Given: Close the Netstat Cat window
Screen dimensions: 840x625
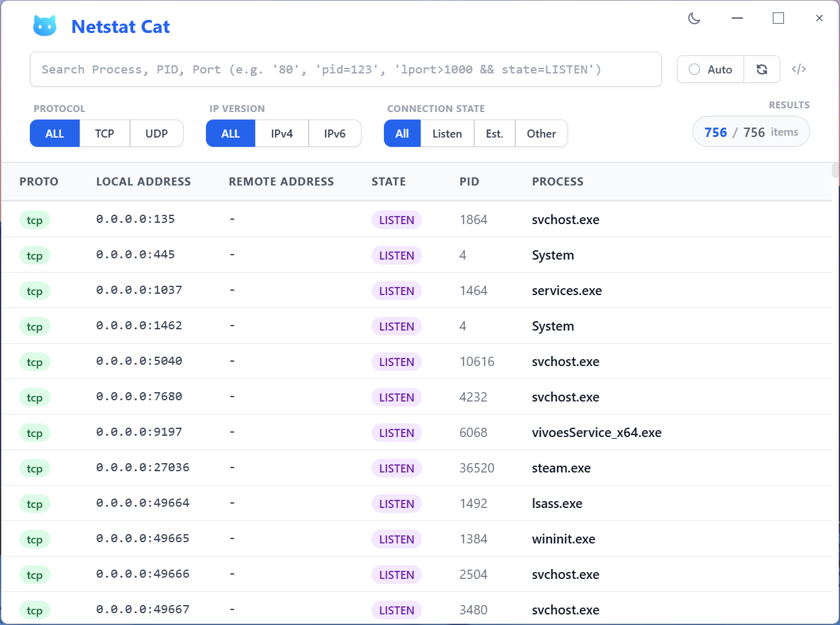Looking at the screenshot, I should pyautogui.click(x=819, y=19).
